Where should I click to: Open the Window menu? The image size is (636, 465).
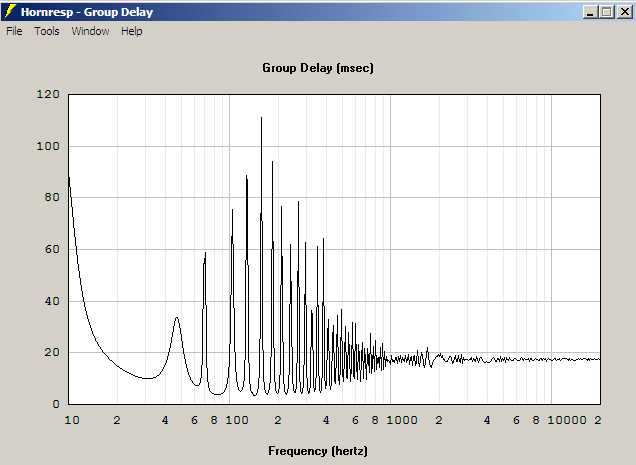[x=90, y=31]
